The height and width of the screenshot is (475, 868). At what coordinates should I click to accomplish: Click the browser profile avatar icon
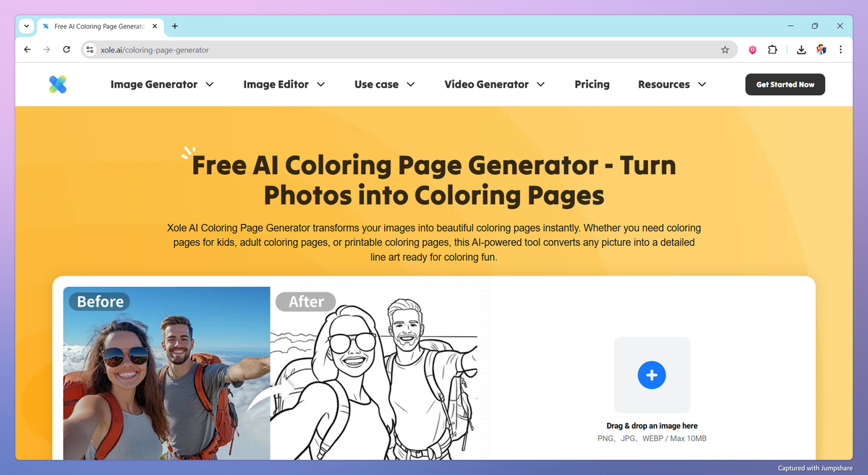click(821, 49)
